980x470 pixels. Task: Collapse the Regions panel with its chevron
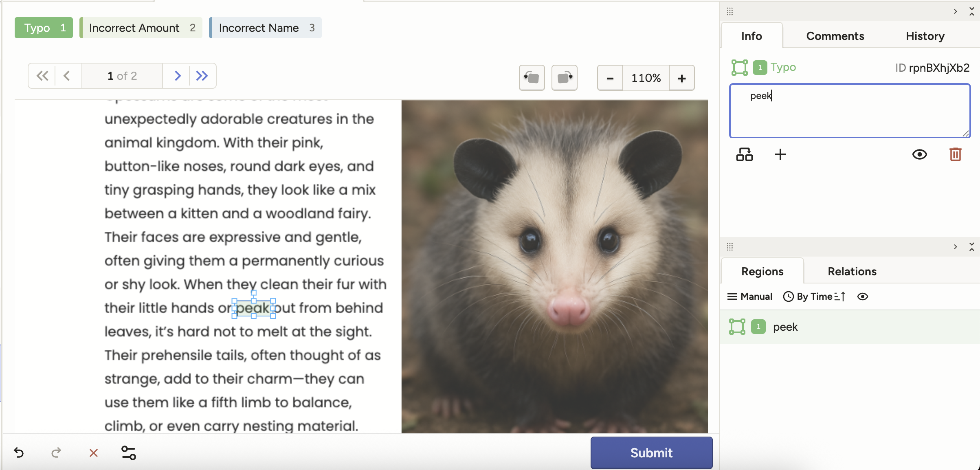click(972, 247)
